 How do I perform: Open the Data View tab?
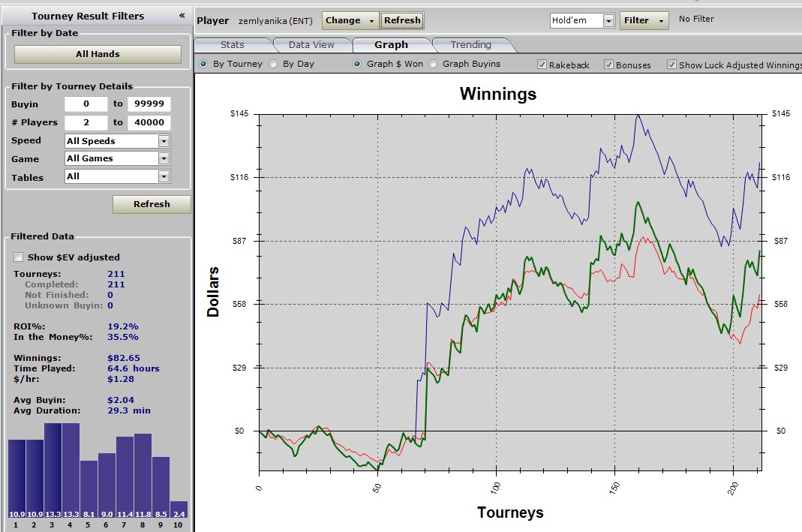[311, 45]
